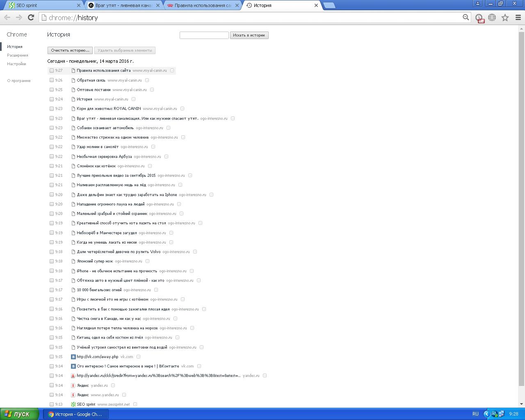Expand hidden system tray icons arrow
Image resolution: width=525 pixels, height=420 pixels.
tap(487, 414)
